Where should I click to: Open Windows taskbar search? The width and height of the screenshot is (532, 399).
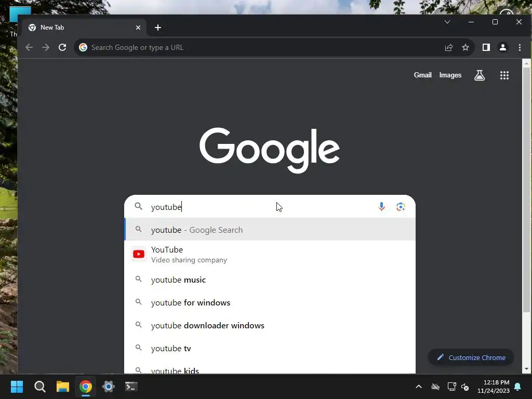pyautogui.click(x=39, y=387)
